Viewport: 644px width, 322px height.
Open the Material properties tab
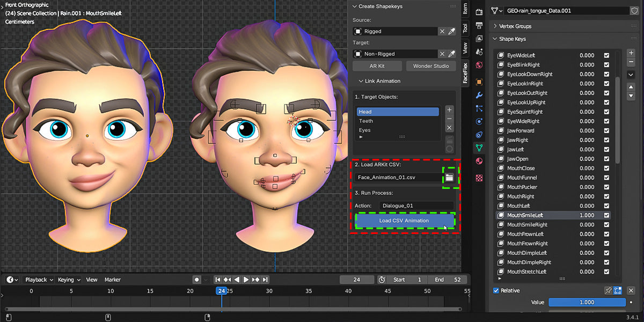tap(479, 161)
